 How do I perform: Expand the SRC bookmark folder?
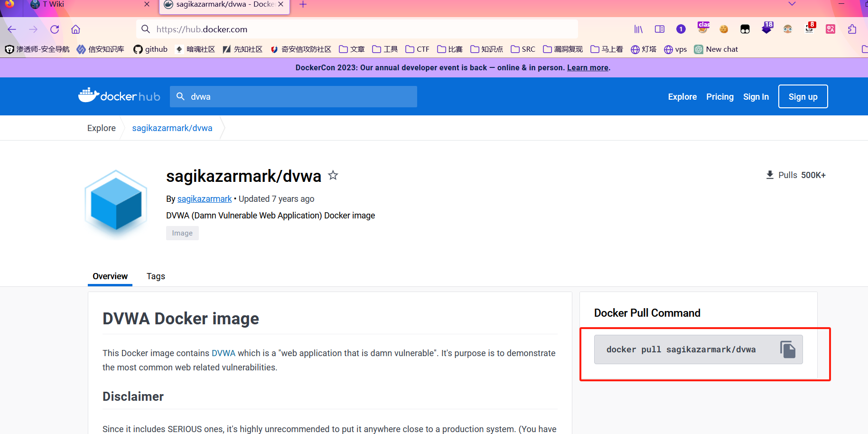[523, 49]
